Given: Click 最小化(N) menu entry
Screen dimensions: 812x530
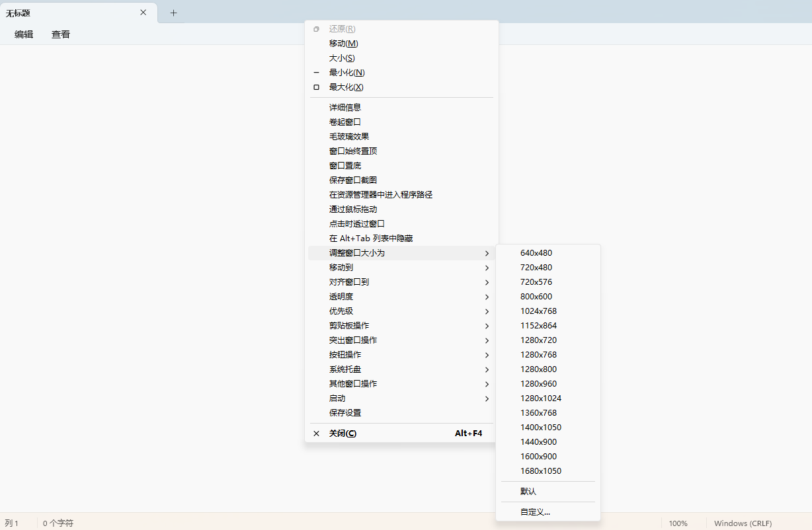Looking at the screenshot, I should click(401, 73).
